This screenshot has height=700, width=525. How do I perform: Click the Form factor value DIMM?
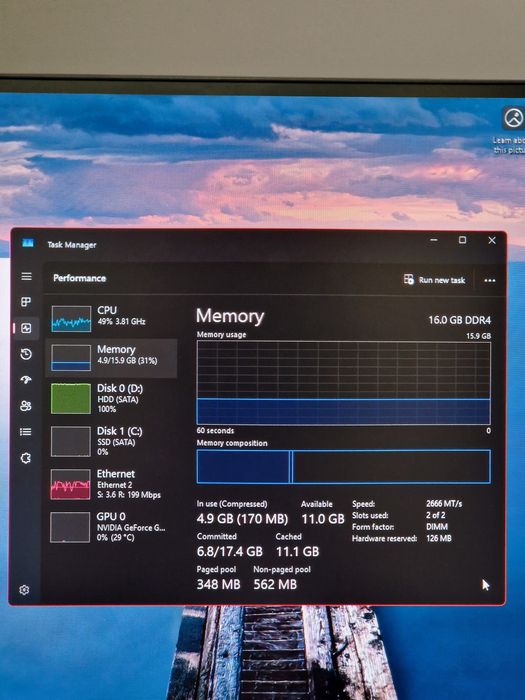coord(437,527)
